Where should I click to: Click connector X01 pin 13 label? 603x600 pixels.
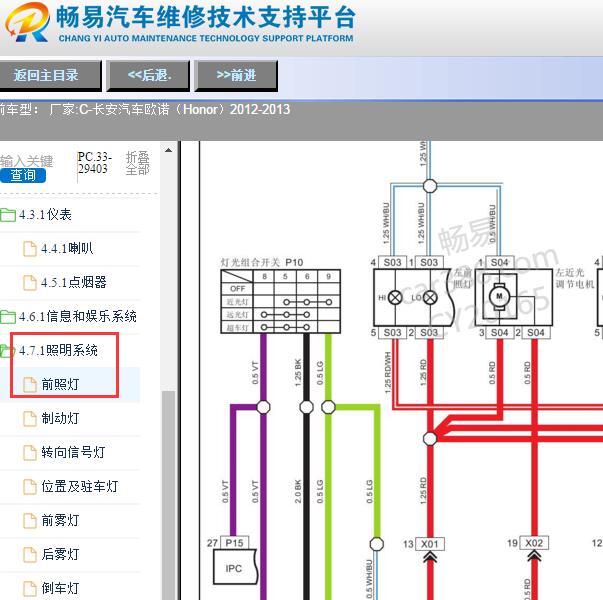(x=430, y=544)
